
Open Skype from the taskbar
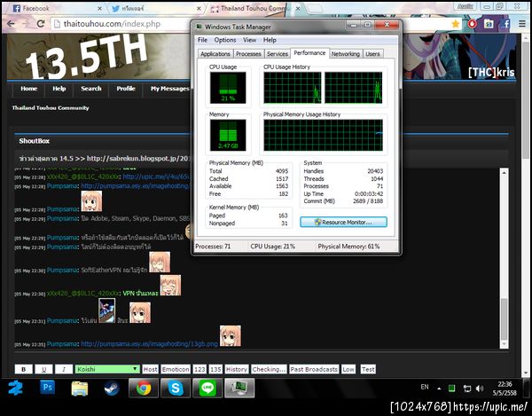[x=176, y=389]
